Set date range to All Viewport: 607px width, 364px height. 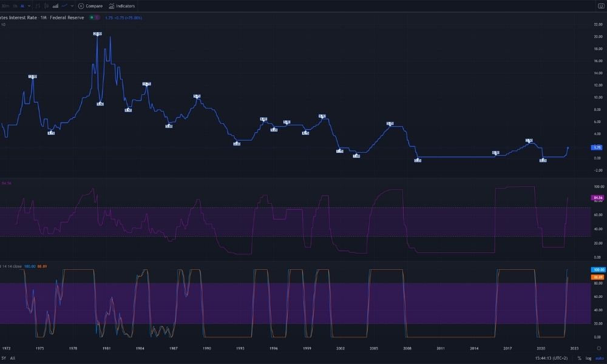tap(13, 359)
